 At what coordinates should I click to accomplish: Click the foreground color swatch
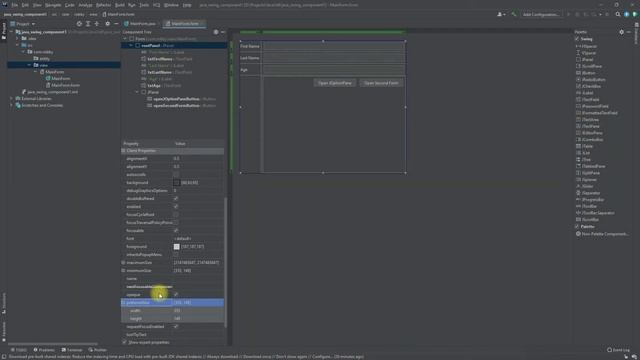(176, 247)
